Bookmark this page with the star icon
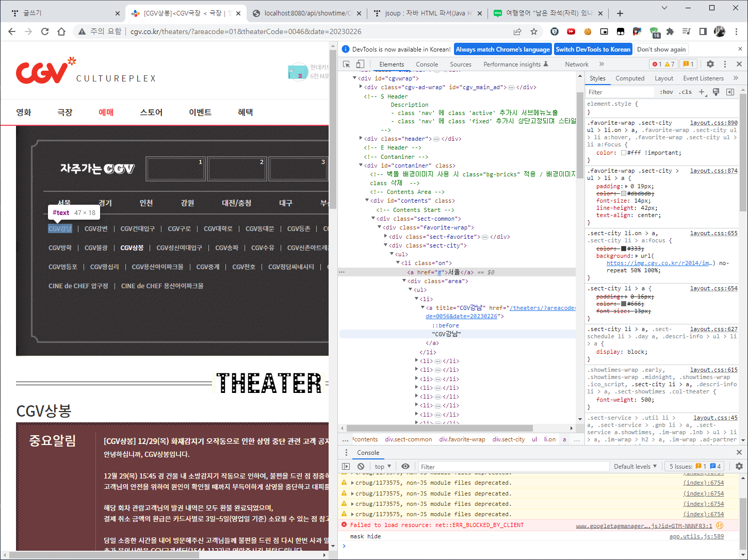748x560 pixels. pos(534,31)
